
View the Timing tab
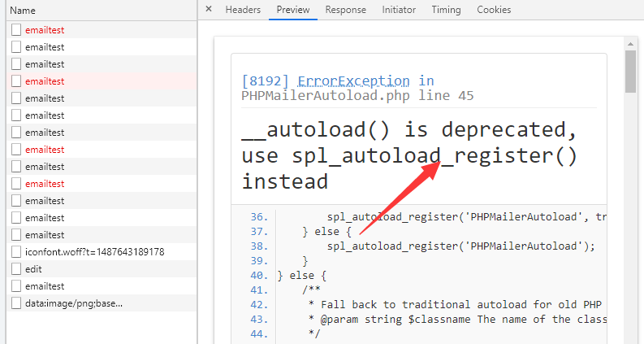click(446, 10)
